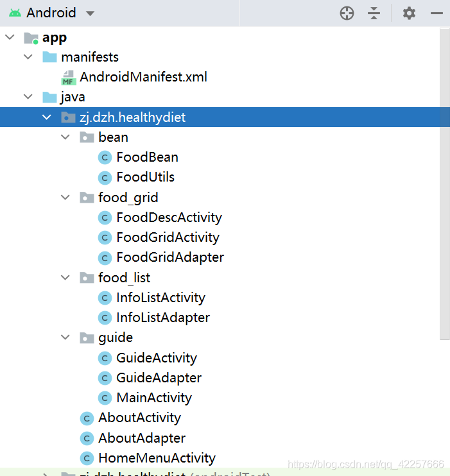Select the app module label

(55, 38)
